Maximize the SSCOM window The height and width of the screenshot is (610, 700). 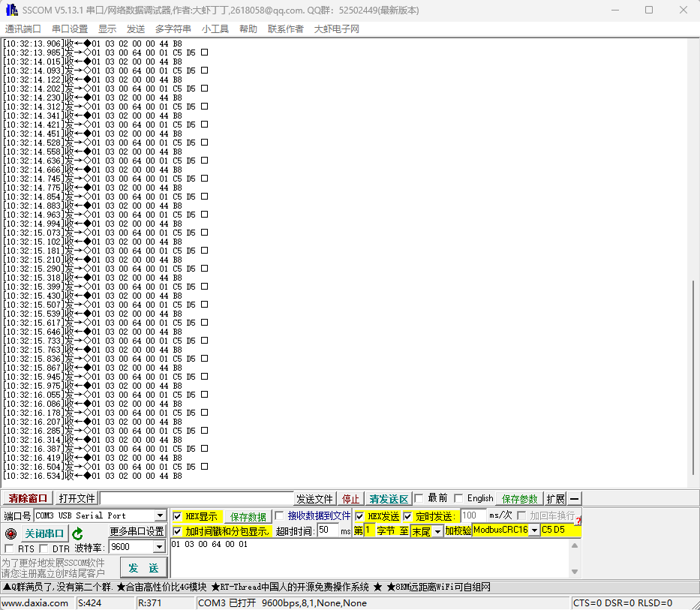649,10
